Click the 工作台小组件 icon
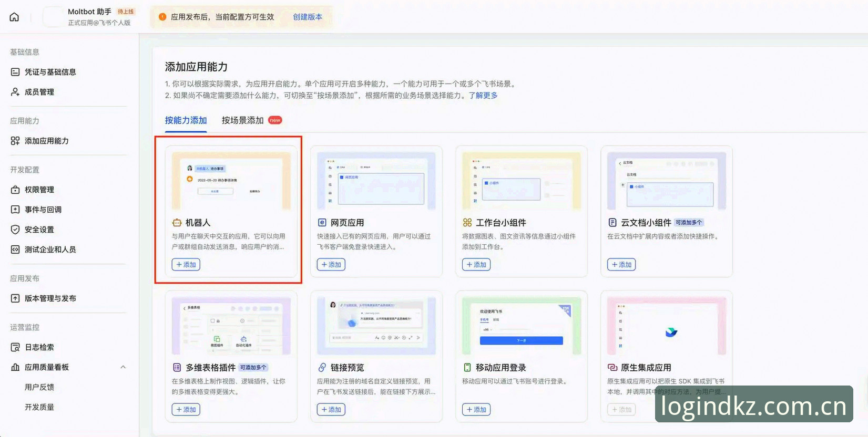 tap(467, 223)
